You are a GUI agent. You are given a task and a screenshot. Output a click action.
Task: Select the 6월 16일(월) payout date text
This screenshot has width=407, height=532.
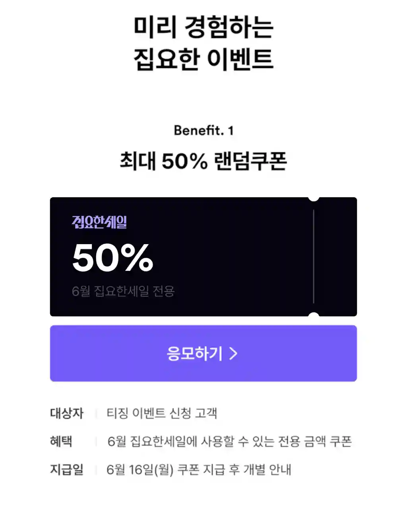click(x=140, y=470)
